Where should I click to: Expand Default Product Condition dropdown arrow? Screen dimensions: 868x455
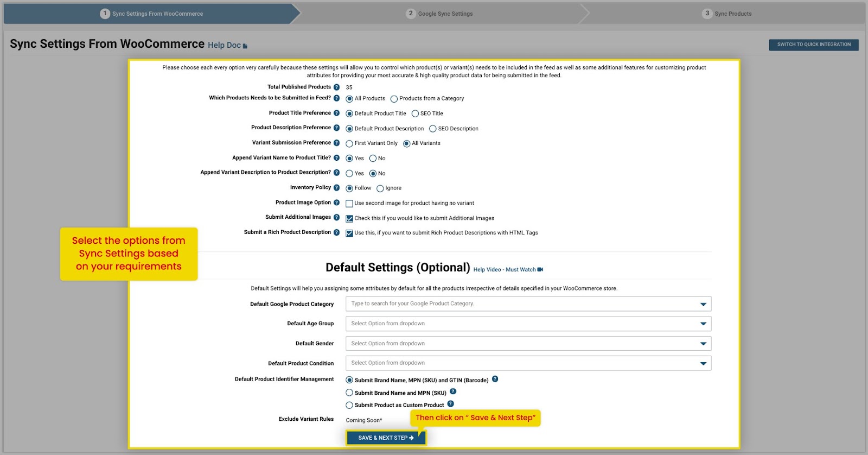point(703,363)
